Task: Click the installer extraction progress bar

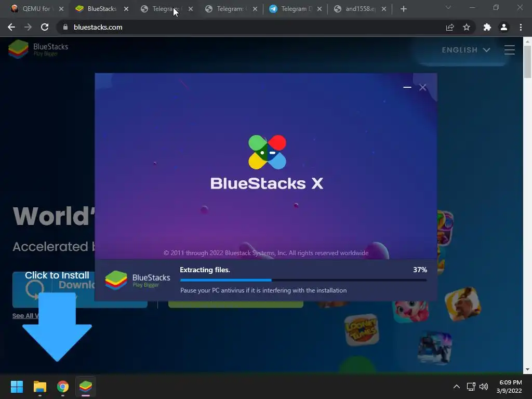Action: pos(303,280)
